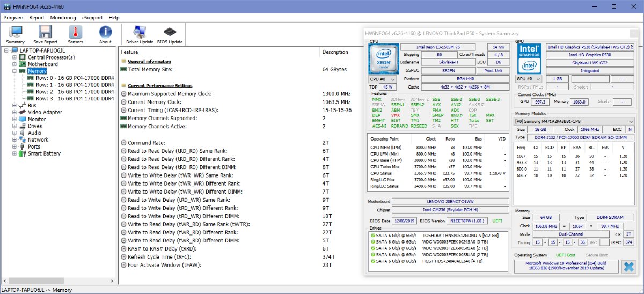This screenshot has width=644, height=294.
Task: Expand the Motherboard node
Action: 15,64
